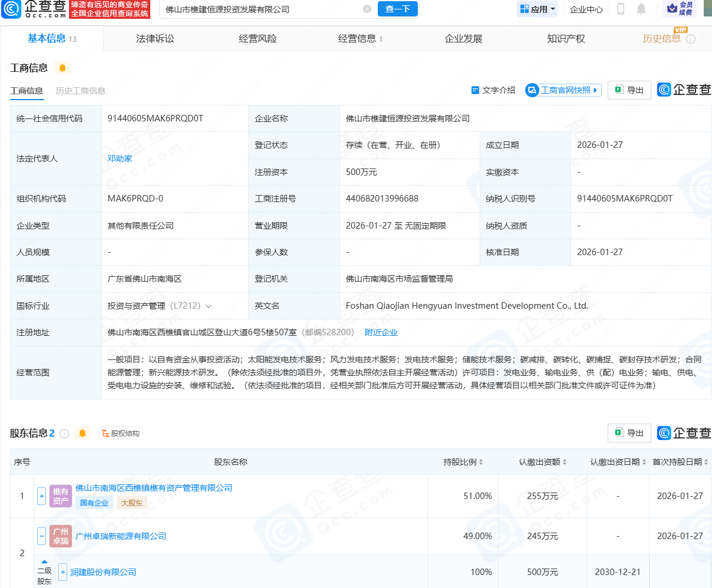Click the 查一下 search button

(398, 9)
